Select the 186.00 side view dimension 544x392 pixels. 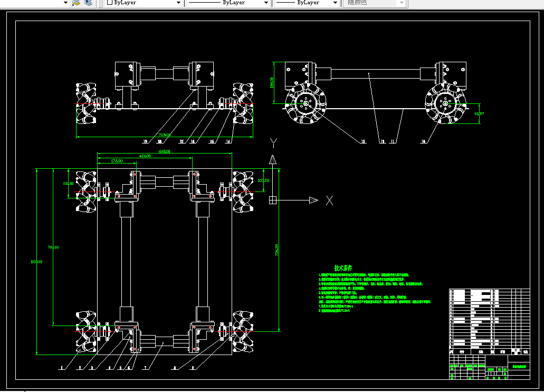(x=272, y=82)
